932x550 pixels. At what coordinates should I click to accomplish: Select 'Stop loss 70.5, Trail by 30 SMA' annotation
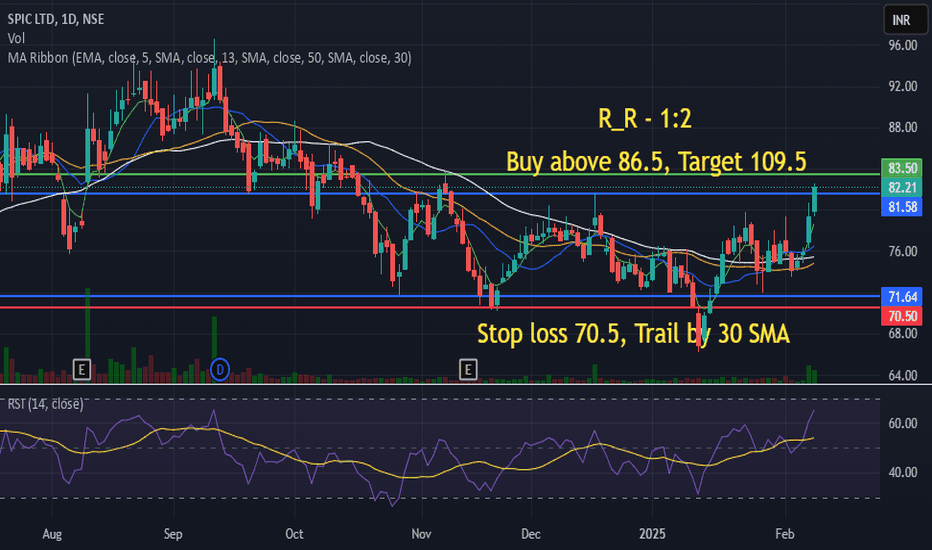634,334
